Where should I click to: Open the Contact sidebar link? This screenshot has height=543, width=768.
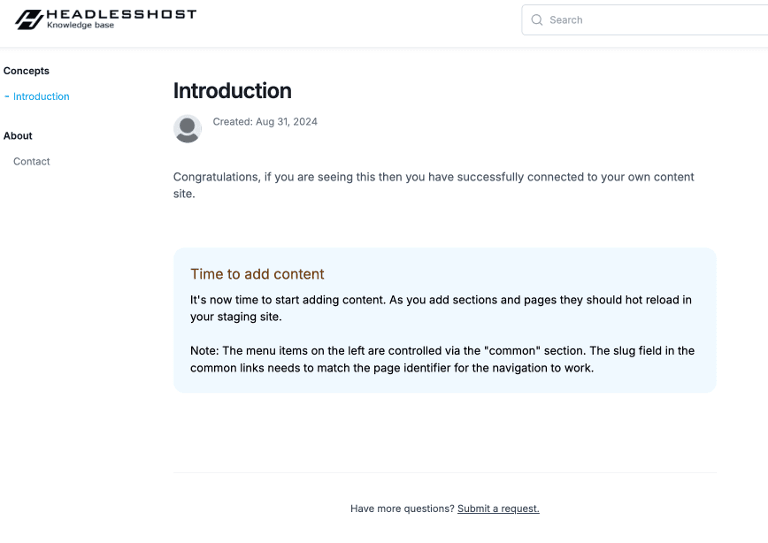pyautogui.click(x=31, y=161)
